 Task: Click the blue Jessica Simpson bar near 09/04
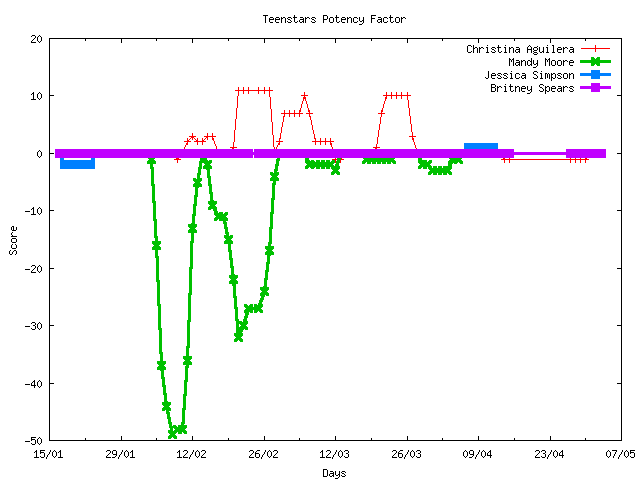(x=481, y=147)
